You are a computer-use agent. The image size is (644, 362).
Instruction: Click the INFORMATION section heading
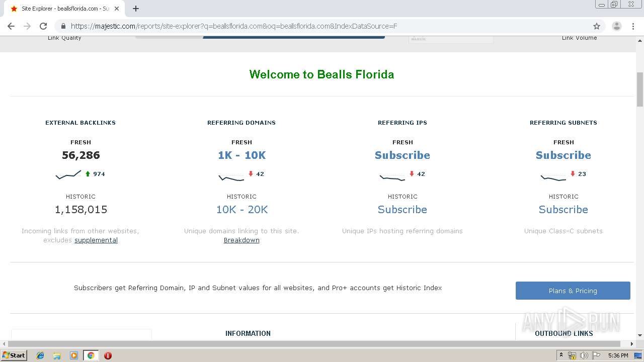(248, 333)
